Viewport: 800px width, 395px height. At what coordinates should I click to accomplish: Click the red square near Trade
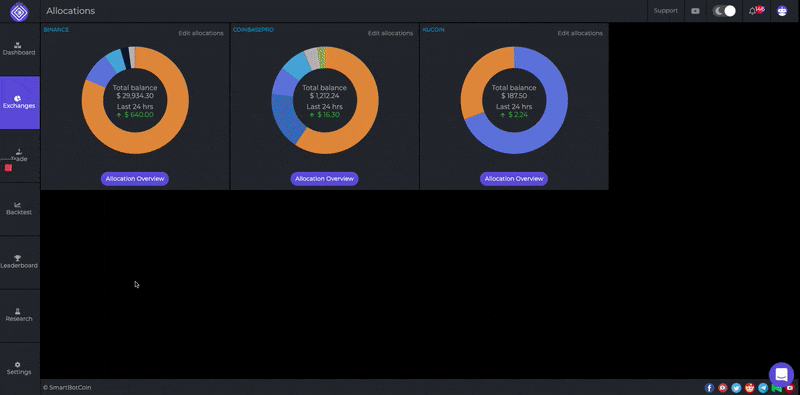[x=8, y=168]
